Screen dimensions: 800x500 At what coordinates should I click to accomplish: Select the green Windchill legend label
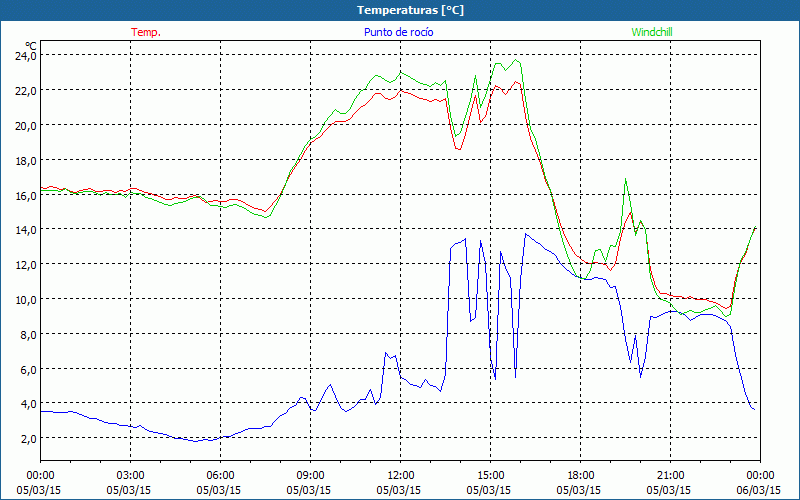(x=652, y=32)
